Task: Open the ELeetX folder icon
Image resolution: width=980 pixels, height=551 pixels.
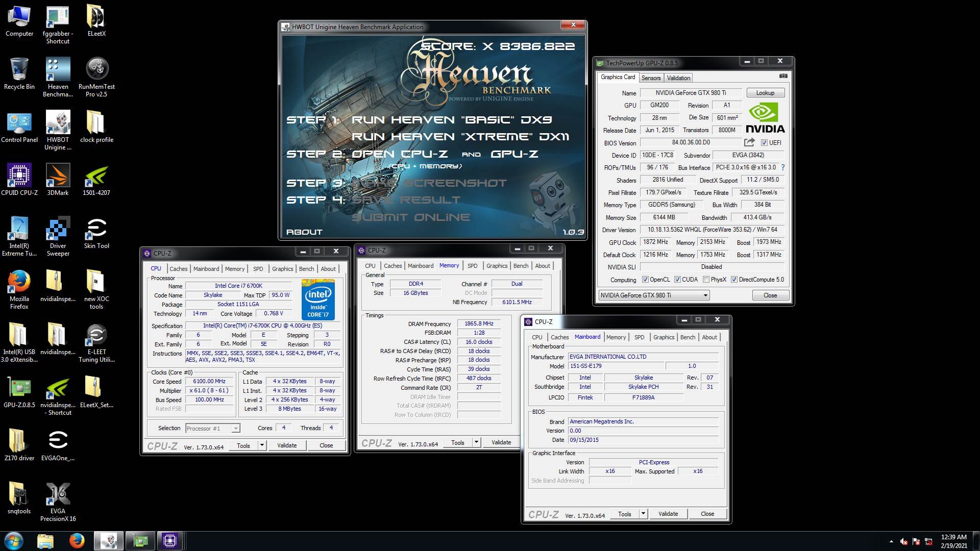Action: (x=96, y=21)
